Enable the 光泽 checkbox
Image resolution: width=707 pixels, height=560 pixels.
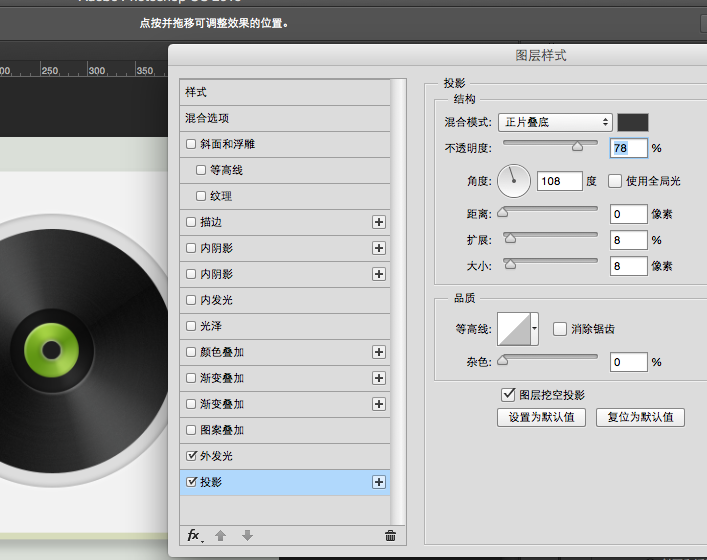pyautogui.click(x=191, y=326)
